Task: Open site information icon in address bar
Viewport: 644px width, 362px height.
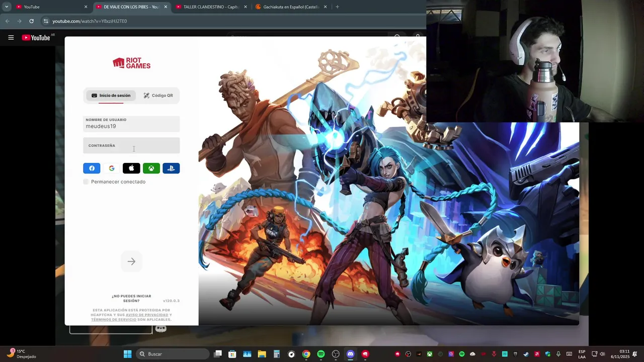Action: [x=46, y=21]
